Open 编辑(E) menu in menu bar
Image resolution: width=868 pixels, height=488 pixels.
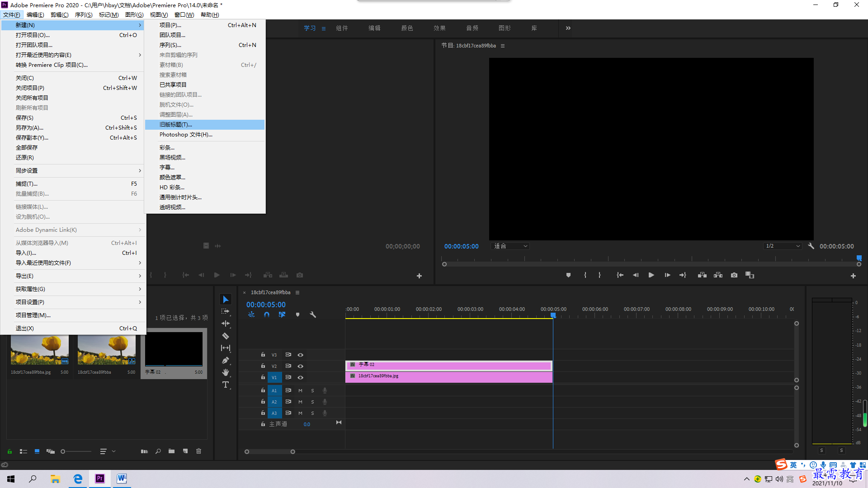35,15
